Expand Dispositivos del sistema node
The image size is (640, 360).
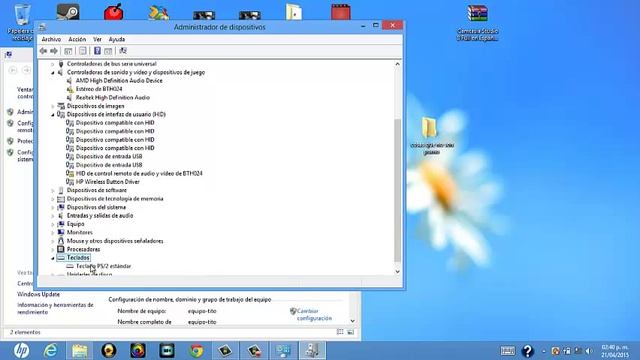pyautogui.click(x=53, y=207)
